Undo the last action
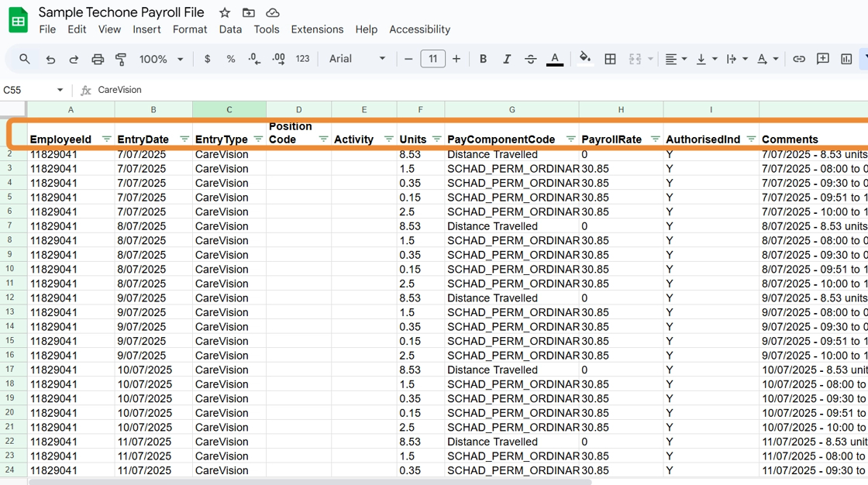This screenshot has width=868, height=485. [x=50, y=59]
